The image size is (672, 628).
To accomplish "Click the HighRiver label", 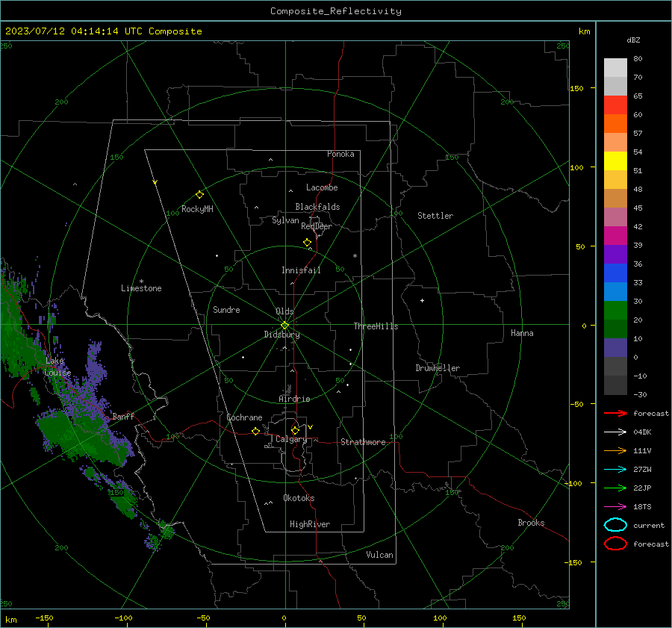I will click(x=310, y=524).
